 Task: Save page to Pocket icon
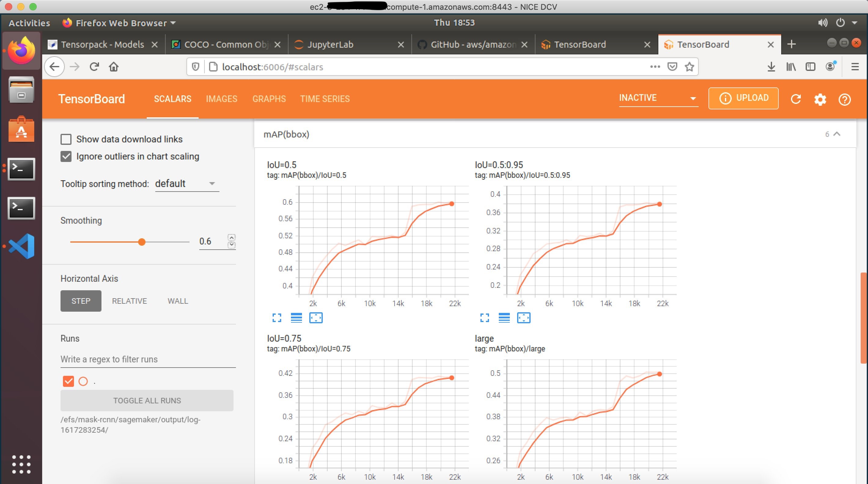[x=672, y=67]
